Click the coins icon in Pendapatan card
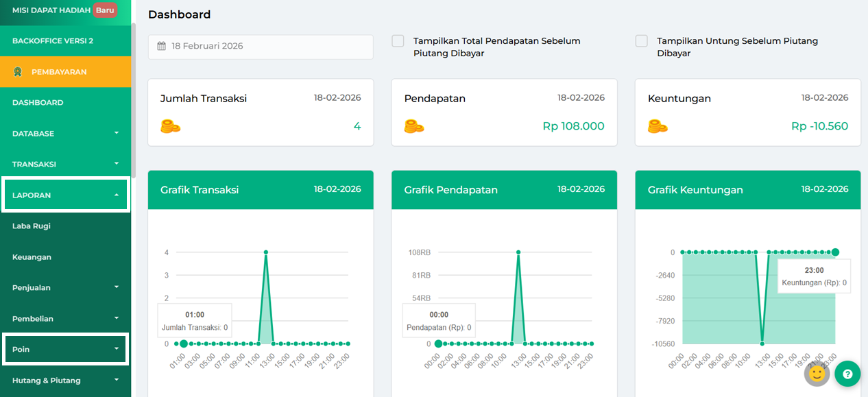868x397 pixels. coord(413,126)
